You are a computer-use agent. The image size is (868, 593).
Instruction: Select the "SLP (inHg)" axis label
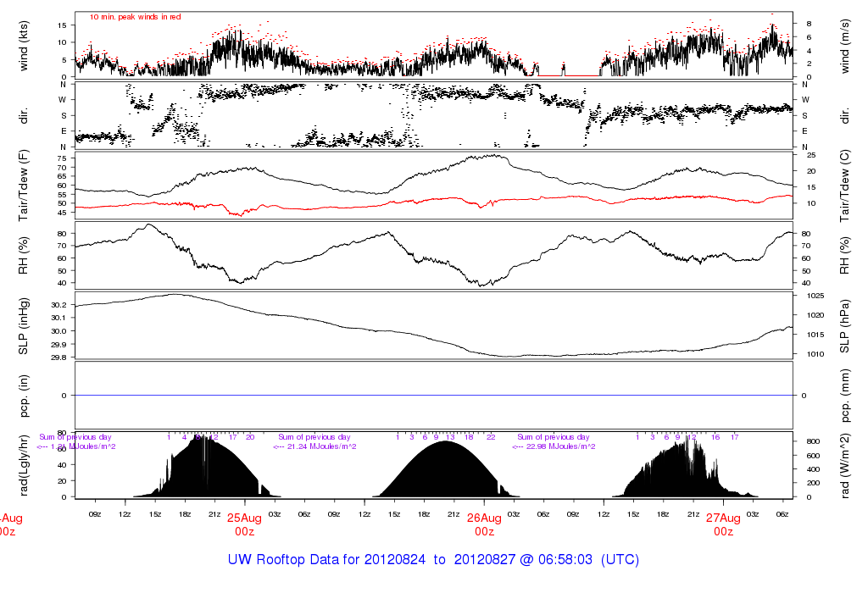[23, 326]
